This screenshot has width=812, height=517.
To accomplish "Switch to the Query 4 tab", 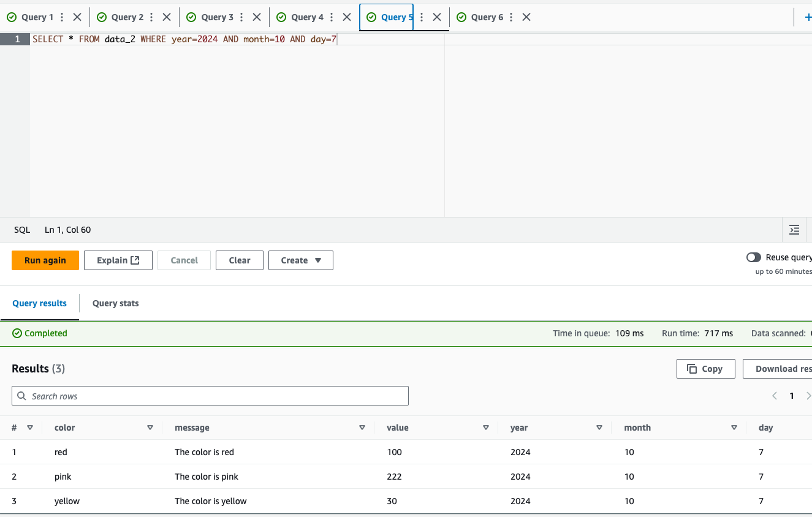I will (x=301, y=17).
